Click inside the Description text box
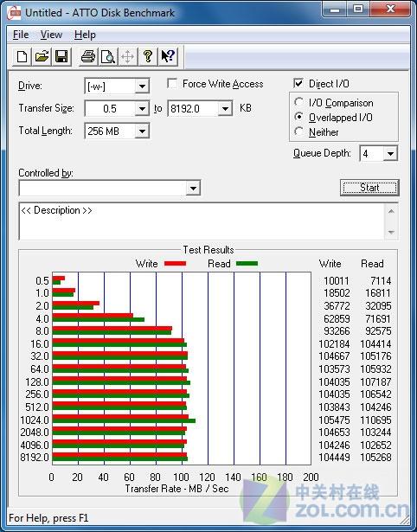This screenshot has width=417, height=532. click(202, 221)
